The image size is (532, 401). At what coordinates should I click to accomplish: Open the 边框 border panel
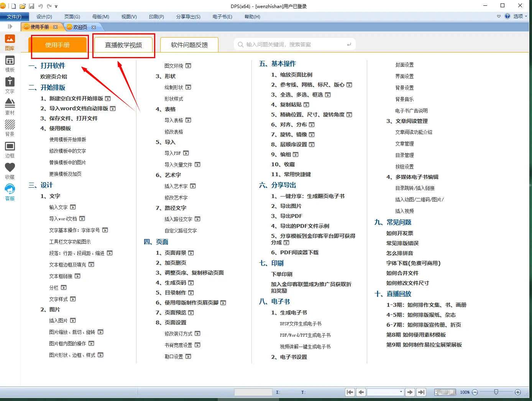click(10, 149)
